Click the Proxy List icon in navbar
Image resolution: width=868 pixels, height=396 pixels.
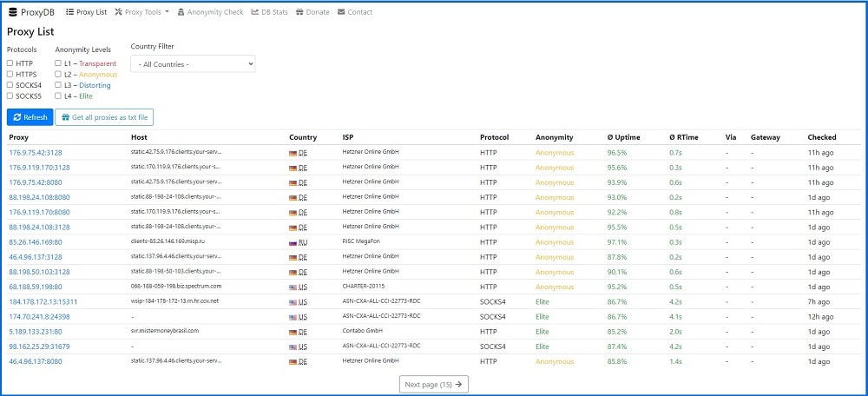click(69, 11)
